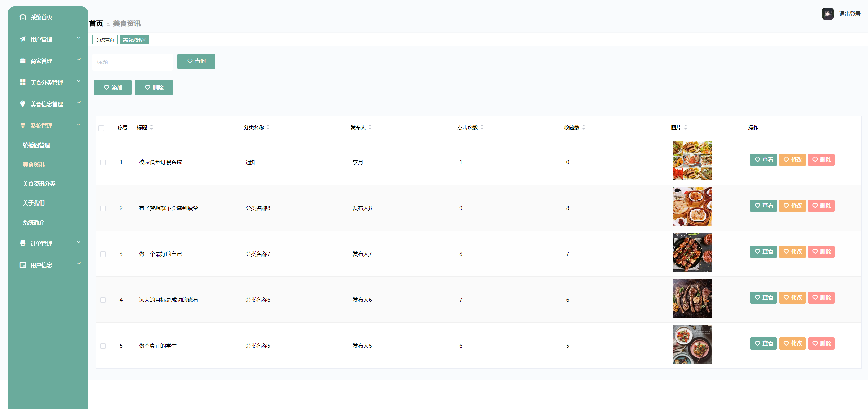Tick the checkbox for row 校园食堂订餐系统
Viewport: 868px width, 409px height.
pos(103,162)
